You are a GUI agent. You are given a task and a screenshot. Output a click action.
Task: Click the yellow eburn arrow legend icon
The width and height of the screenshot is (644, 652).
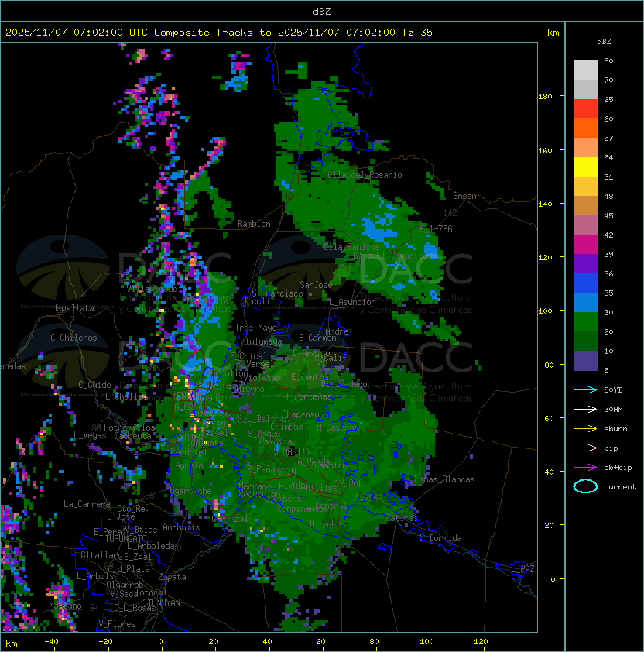click(585, 429)
